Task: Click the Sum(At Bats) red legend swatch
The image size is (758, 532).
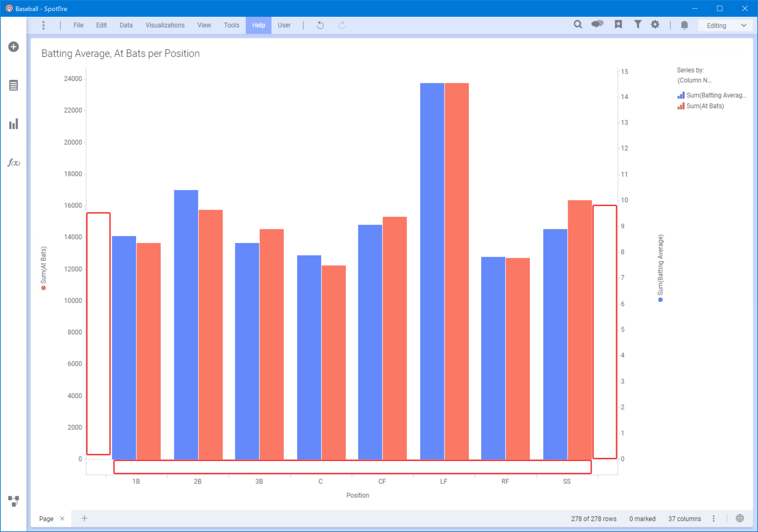Action: coord(681,106)
